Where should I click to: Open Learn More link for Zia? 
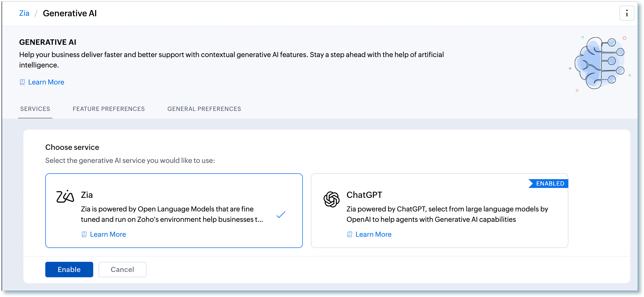pos(108,234)
